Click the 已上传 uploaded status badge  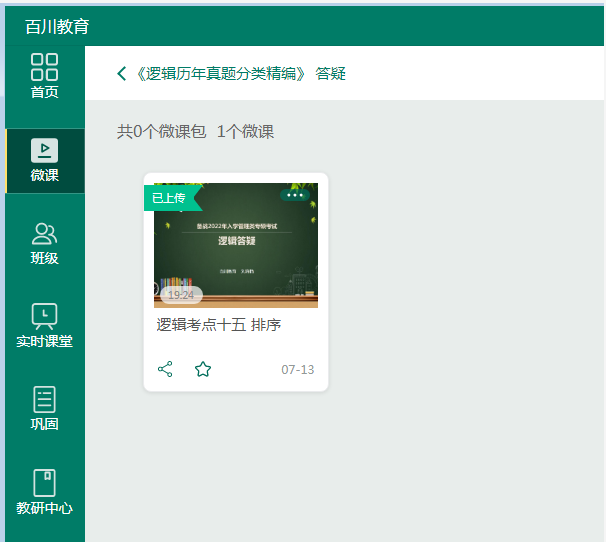(173, 198)
